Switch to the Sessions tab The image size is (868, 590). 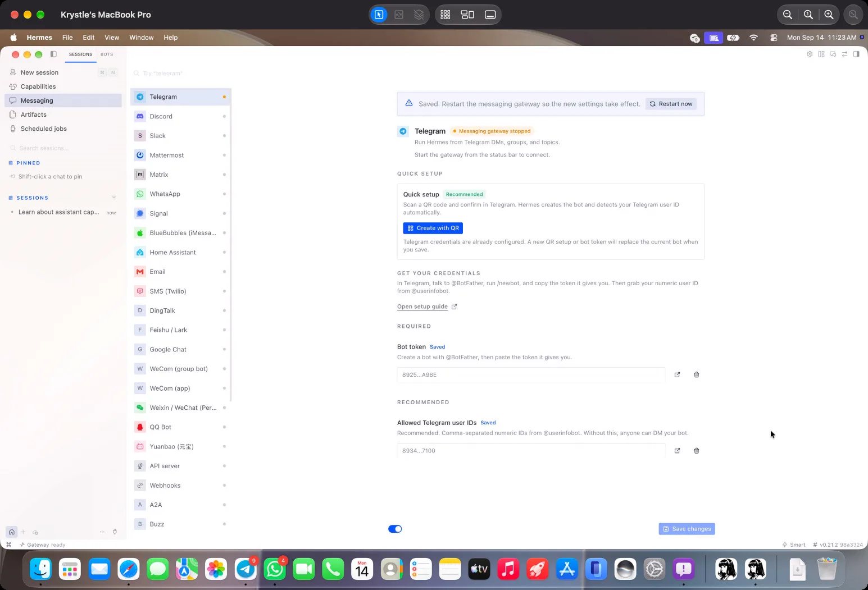(x=81, y=54)
